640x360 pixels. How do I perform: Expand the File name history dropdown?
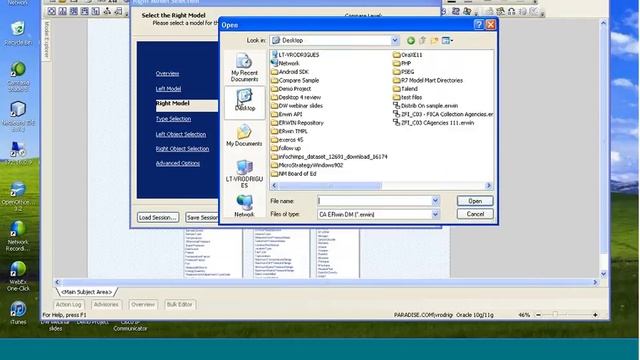[435, 201]
